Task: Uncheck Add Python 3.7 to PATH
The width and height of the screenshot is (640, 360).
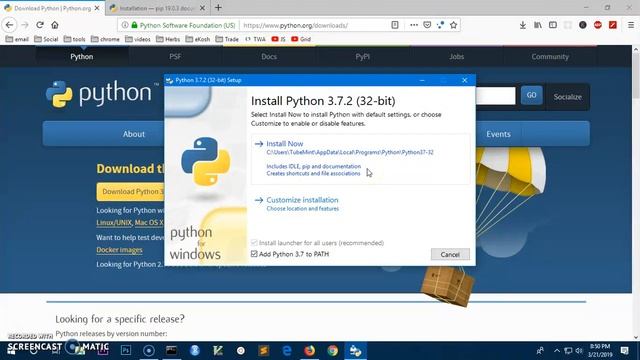Action: tap(254, 254)
